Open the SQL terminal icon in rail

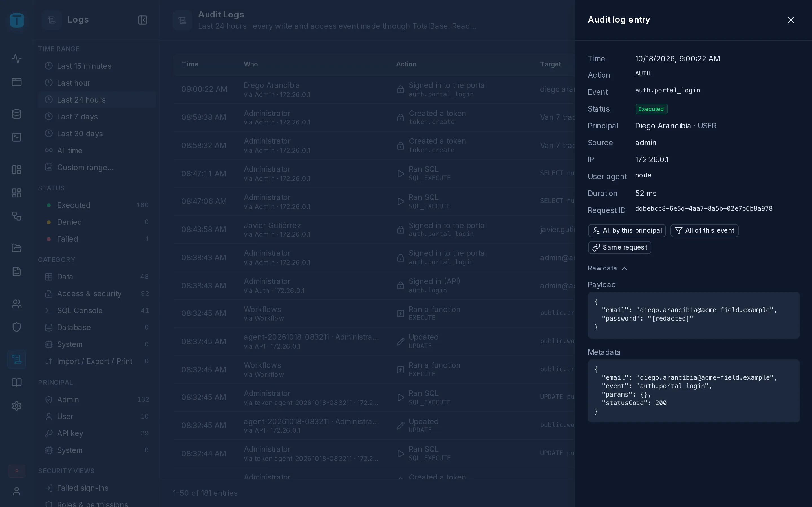click(17, 137)
